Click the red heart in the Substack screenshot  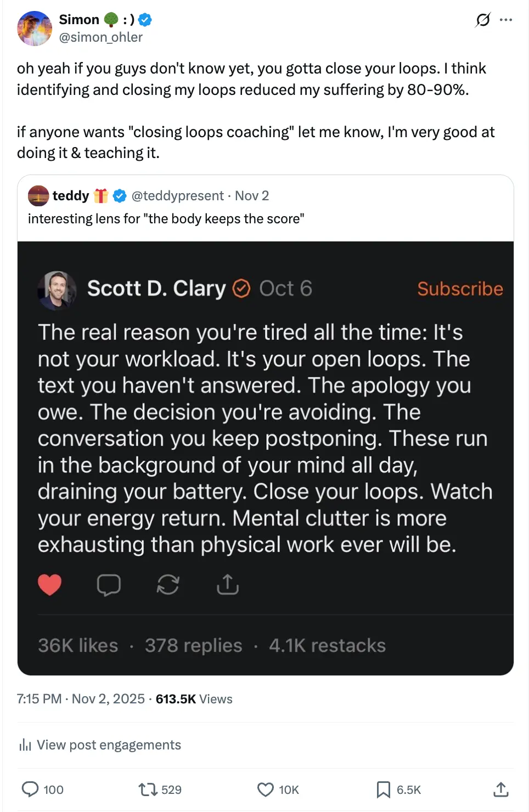[49, 585]
